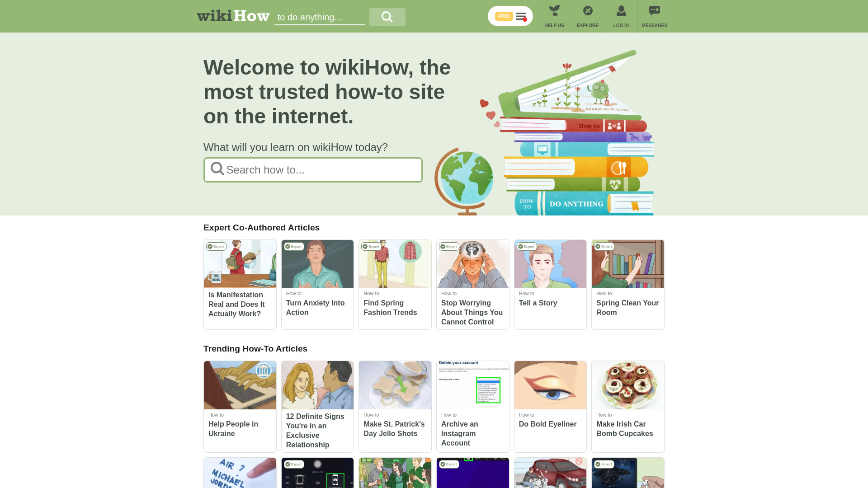
Task: Select the 'Do Bold Eyeliner' thumbnail
Action: tap(550, 385)
